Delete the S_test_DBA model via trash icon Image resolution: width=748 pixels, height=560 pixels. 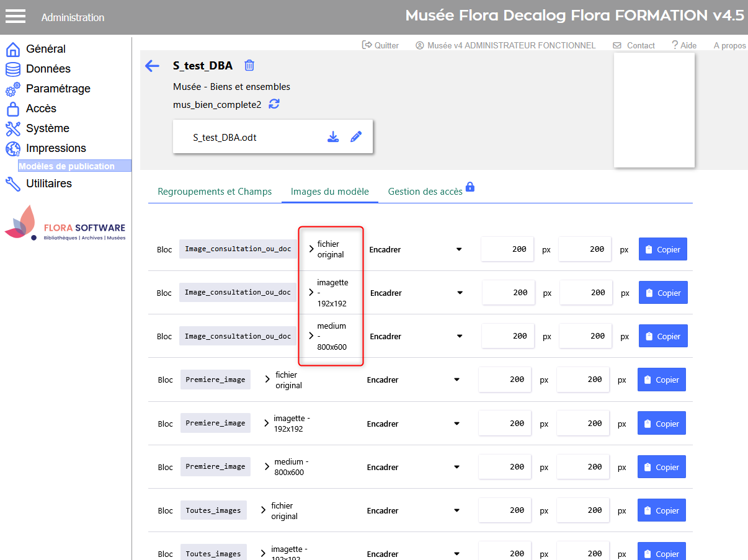pos(249,66)
